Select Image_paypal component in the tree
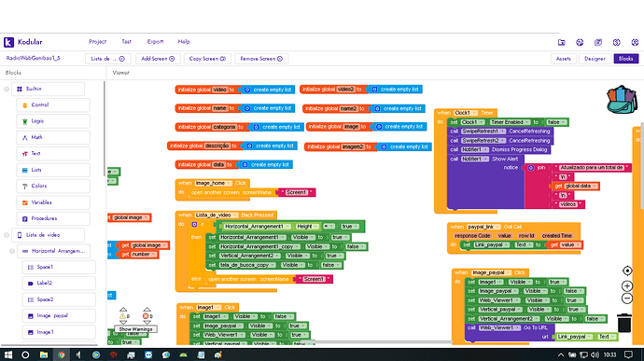 pyautogui.click(x=59, y=316)
